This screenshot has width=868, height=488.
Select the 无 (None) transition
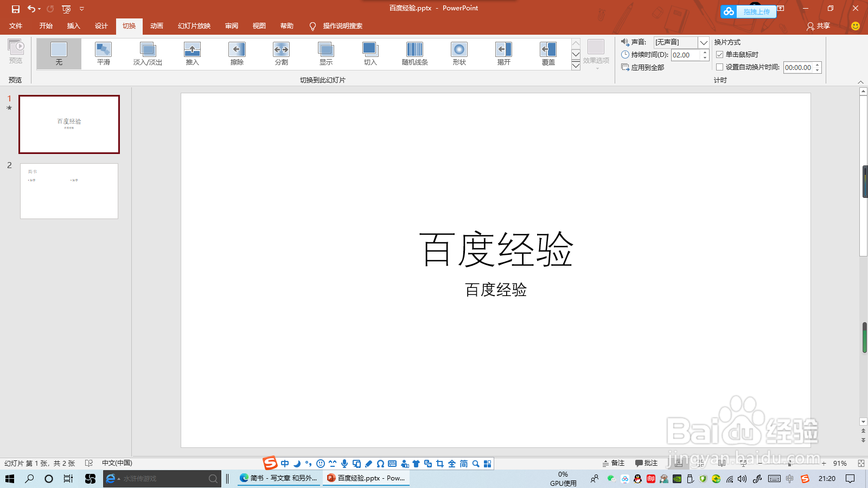(x=59, y=54)
